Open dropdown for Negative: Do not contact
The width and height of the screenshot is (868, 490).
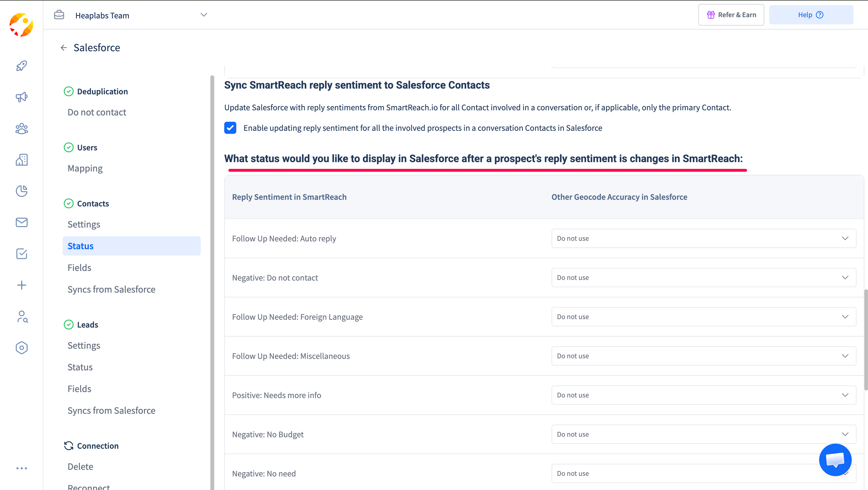(703, 277)
